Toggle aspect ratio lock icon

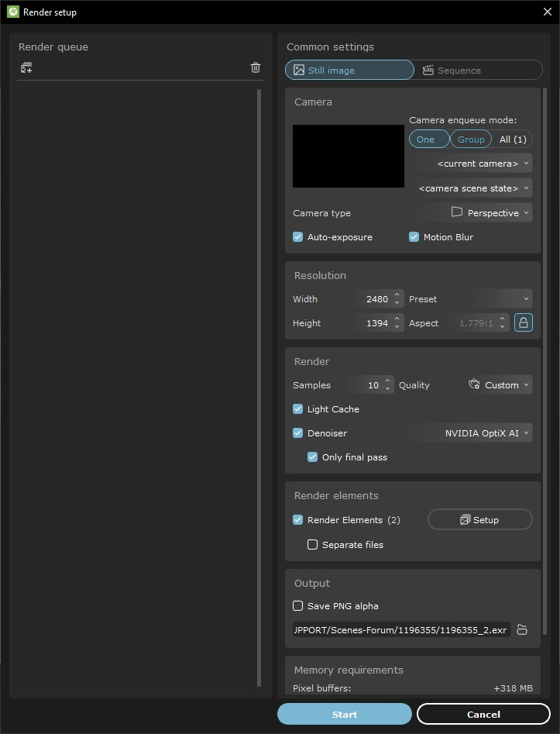click(x=524, y=322)
